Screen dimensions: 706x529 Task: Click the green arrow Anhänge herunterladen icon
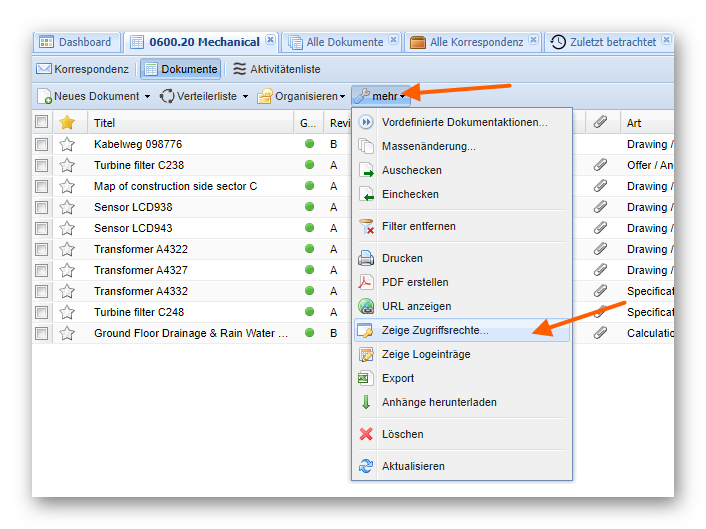pos(366,402)
